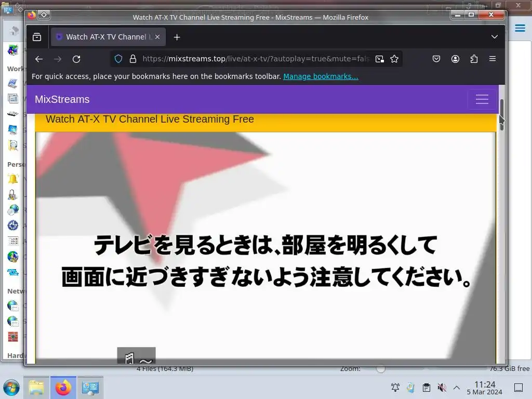Switch to System Settings taskbar button
The height and width of the screenshot is (399, 532).
tap(90, 388)
